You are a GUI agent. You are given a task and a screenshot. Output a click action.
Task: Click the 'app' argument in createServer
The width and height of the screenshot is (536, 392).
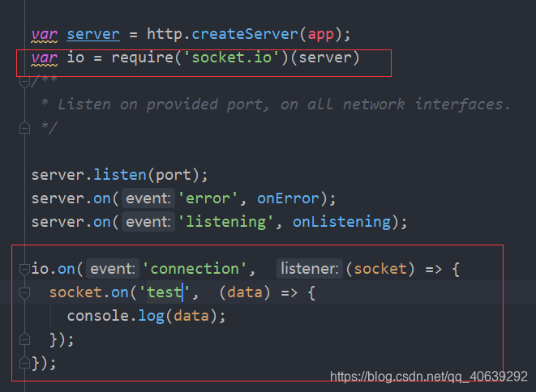pyautogui.click(x=320, y=35)
